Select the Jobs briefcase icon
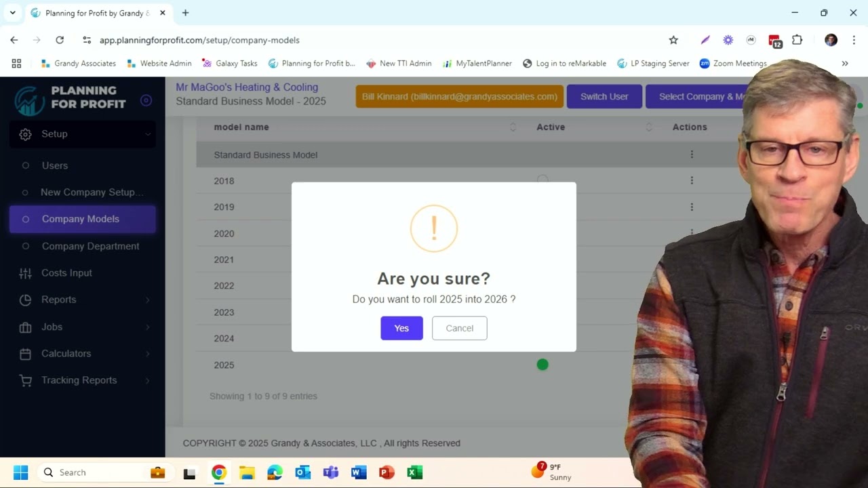Viewport: 868px width, 488px height. pyautogui.click(x=26, y=327)
